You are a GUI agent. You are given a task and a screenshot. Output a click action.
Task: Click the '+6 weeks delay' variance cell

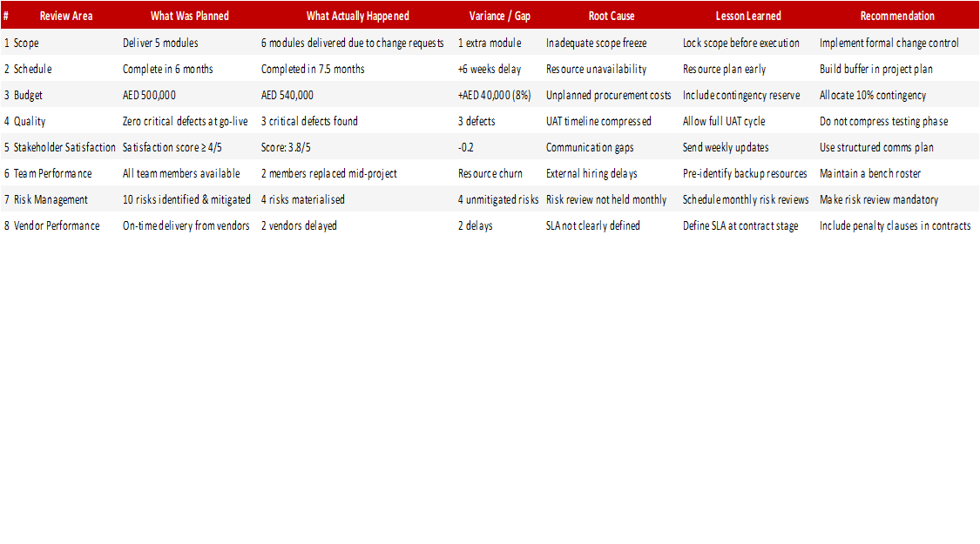tap(490, 70)
